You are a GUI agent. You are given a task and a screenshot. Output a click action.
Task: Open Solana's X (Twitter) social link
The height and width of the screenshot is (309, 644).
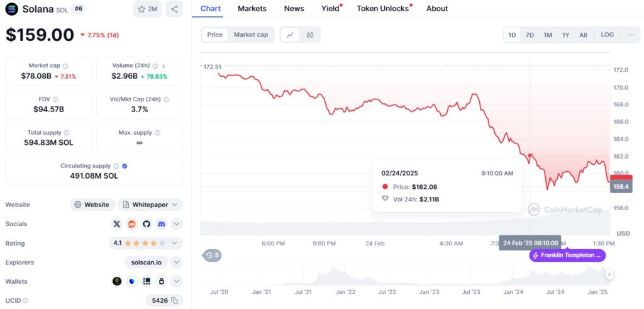[x=117, y=223]
